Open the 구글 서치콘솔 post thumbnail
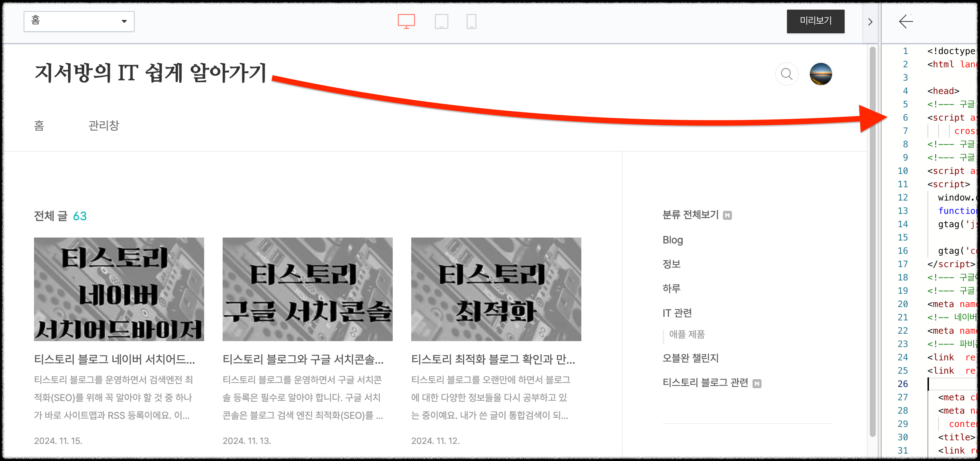The image size is (980, 461). point(307,289)
